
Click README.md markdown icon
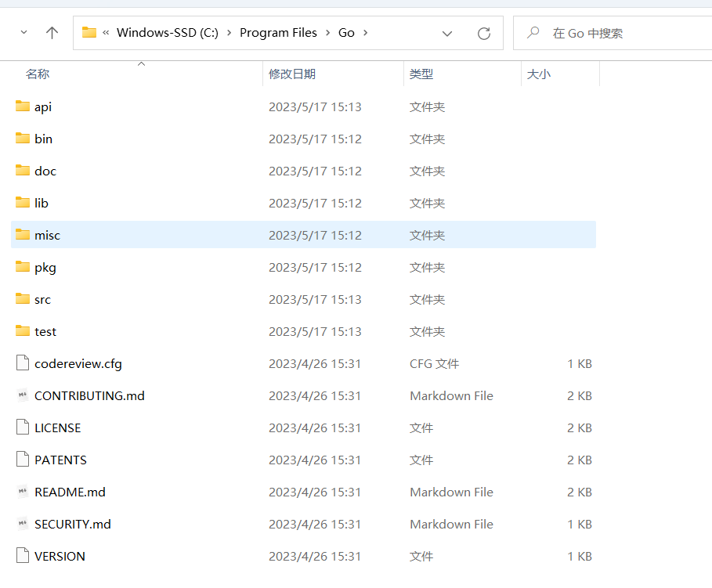point(23,491)
